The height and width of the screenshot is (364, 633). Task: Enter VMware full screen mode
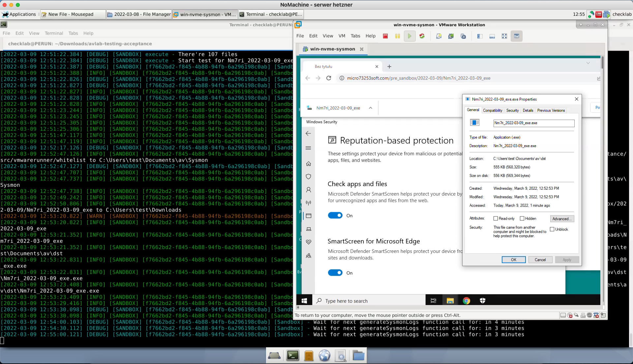(x=504, y=36)
